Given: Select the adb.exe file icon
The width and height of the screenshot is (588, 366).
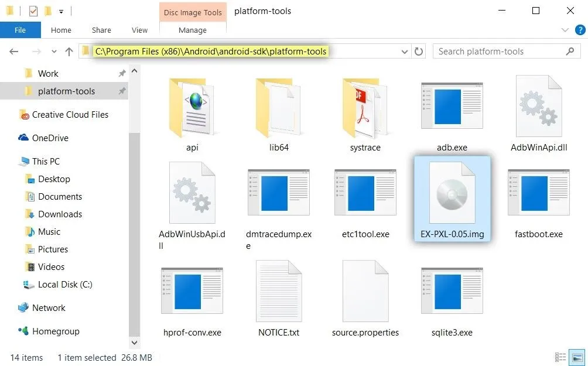Looking at the screenshot, I should tap(452, 106).
